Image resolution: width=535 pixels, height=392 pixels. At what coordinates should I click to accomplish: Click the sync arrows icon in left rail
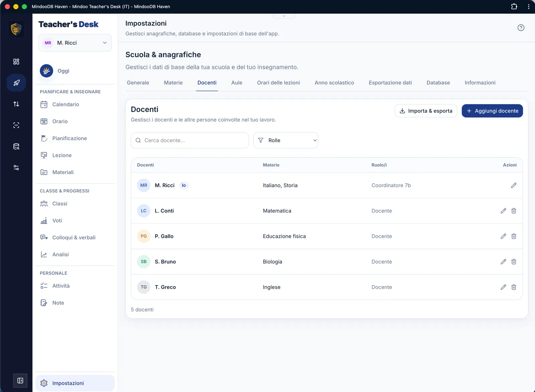click(16, 104)
